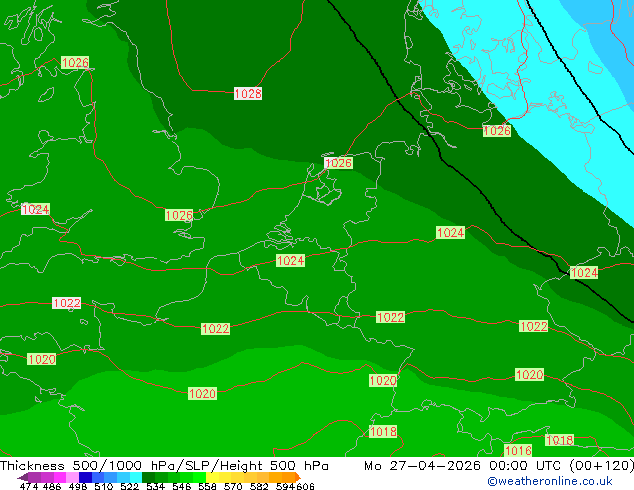The width and height of the screenshot is (634, 490).
Task: Click the dark blue swatch in the thickness legend
Action: tap(85, 477)
